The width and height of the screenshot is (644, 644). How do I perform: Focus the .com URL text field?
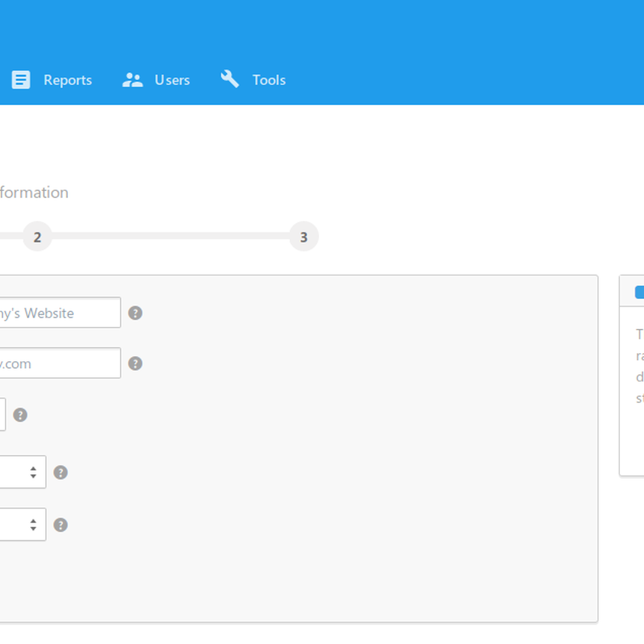(x=59, y=363)
